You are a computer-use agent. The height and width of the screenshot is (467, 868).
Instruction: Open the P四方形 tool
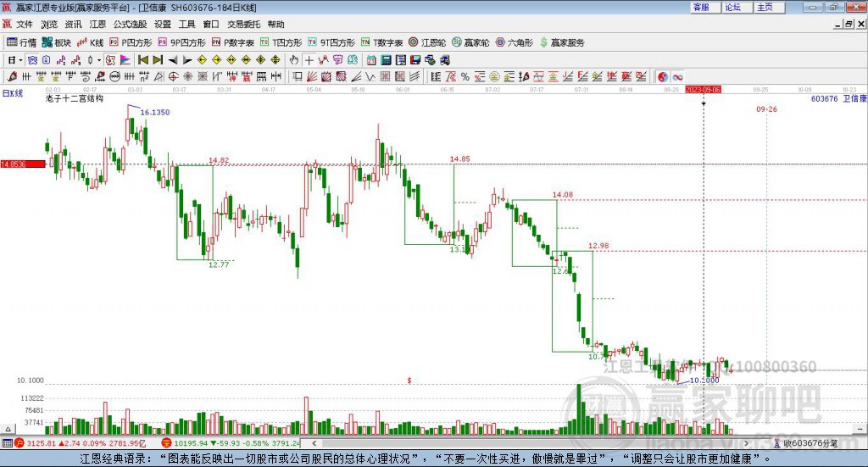[x=131, y=42]
